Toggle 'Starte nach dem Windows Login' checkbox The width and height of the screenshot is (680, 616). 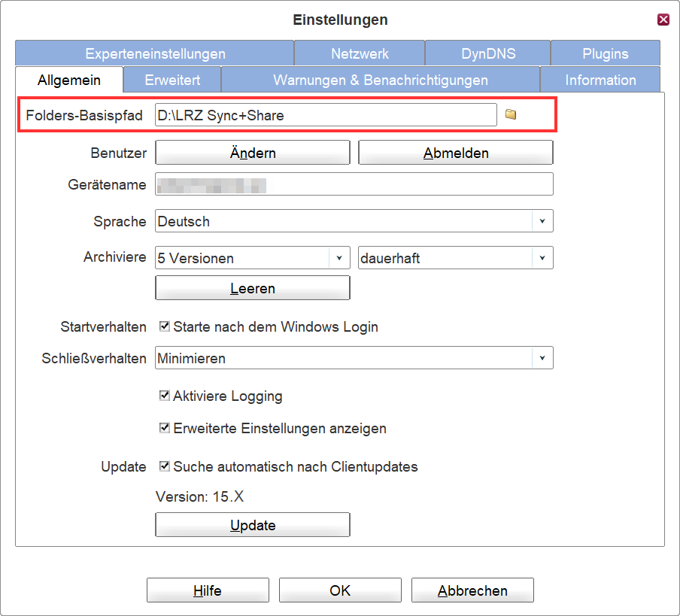[x=165, y=327]
